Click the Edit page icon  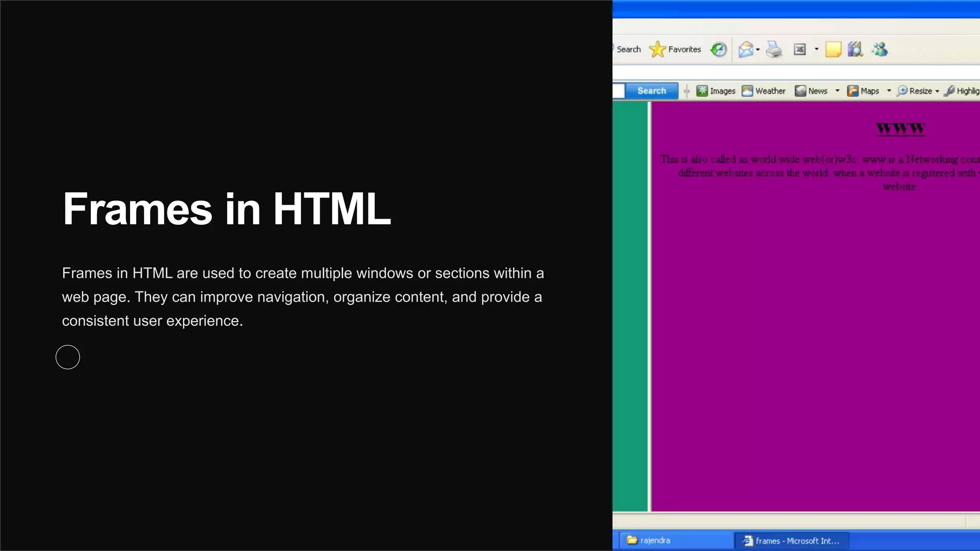tap(800, 49)
